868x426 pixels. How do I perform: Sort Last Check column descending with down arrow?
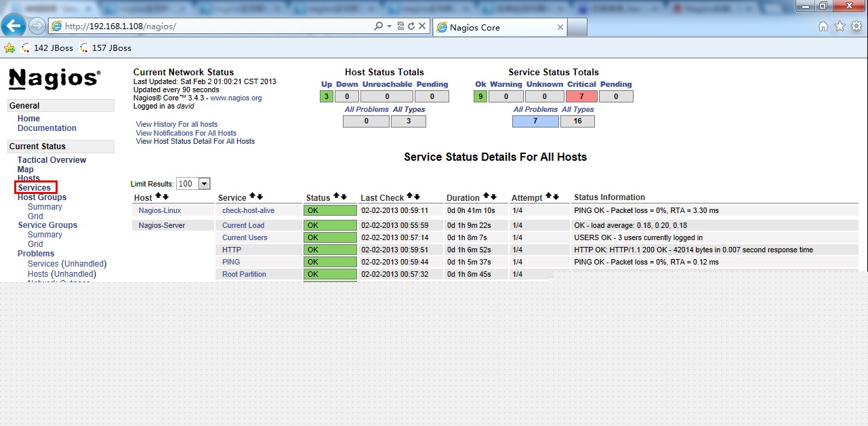[417, 197]
